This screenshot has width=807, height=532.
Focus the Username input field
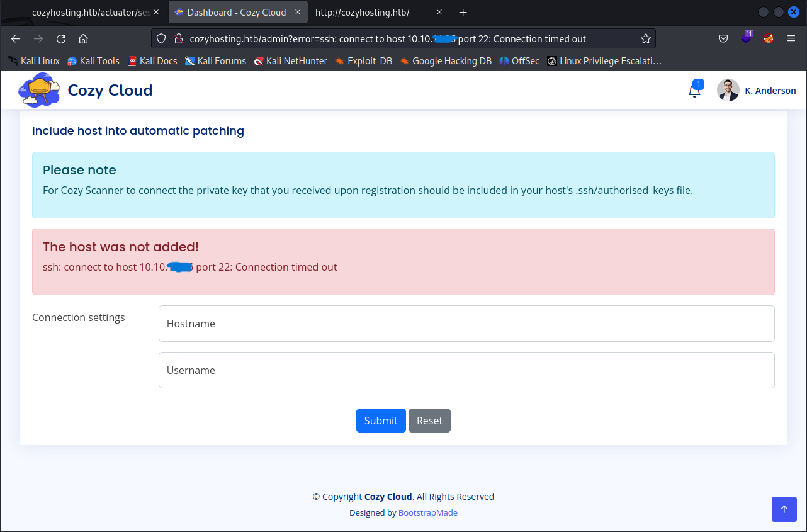466,370
